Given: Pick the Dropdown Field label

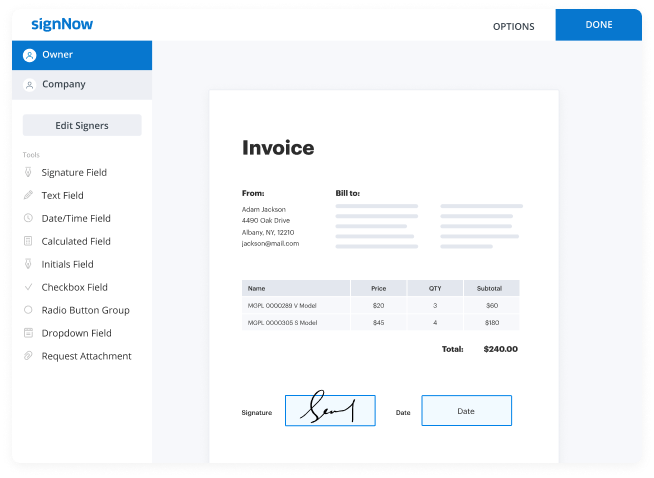Looking at the screenshot, I should (x=76, y=334).
